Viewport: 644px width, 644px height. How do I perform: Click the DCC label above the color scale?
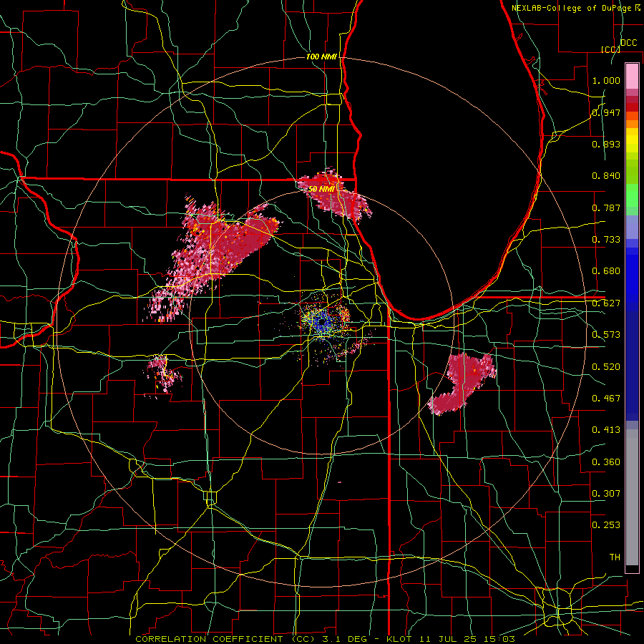pyautogui.click(x=629, y=42)
